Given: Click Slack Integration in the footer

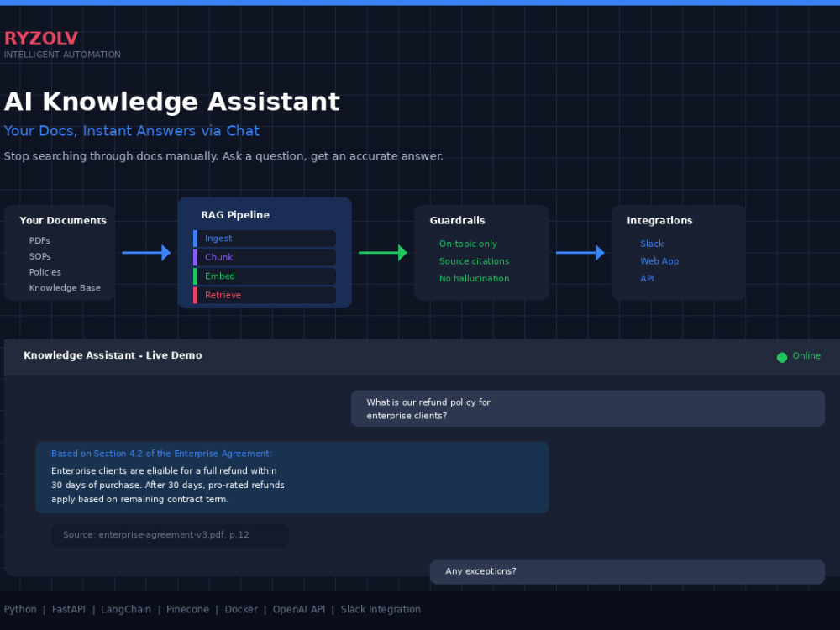Looking at the screenshot, I should [x=381, y=609].
